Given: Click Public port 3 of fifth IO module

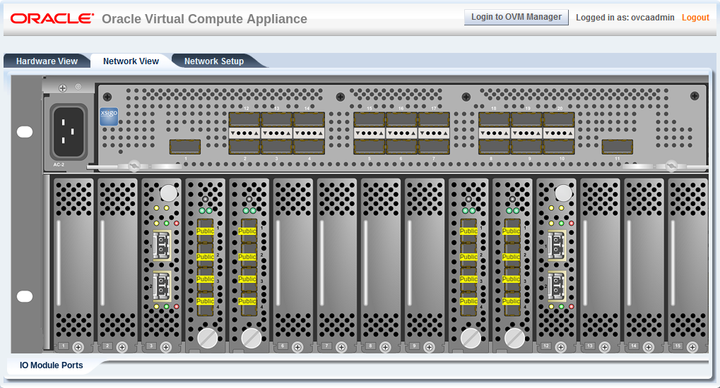Looking at the screenshot, I should point(248,279).
